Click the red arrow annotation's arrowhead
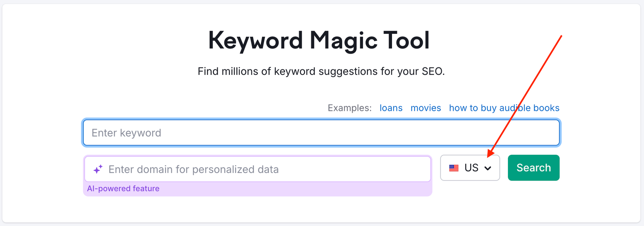The image size is (644, 226). [x=490, y=154]
